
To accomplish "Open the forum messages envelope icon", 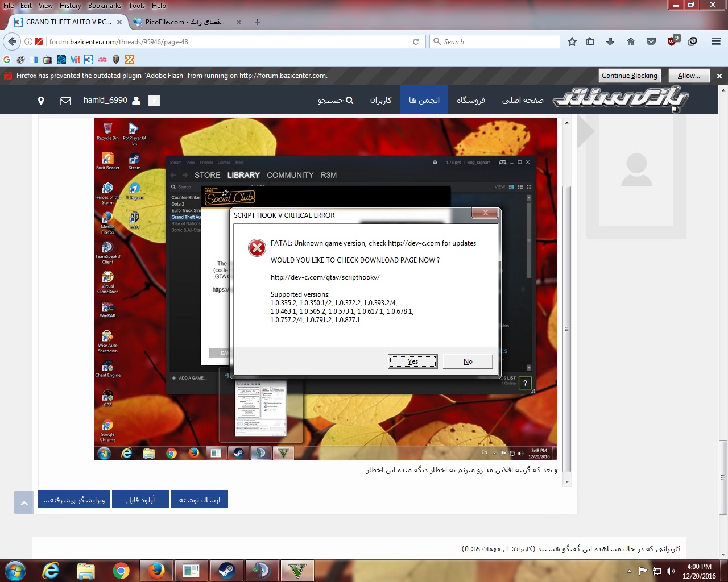I will point(65,101).
